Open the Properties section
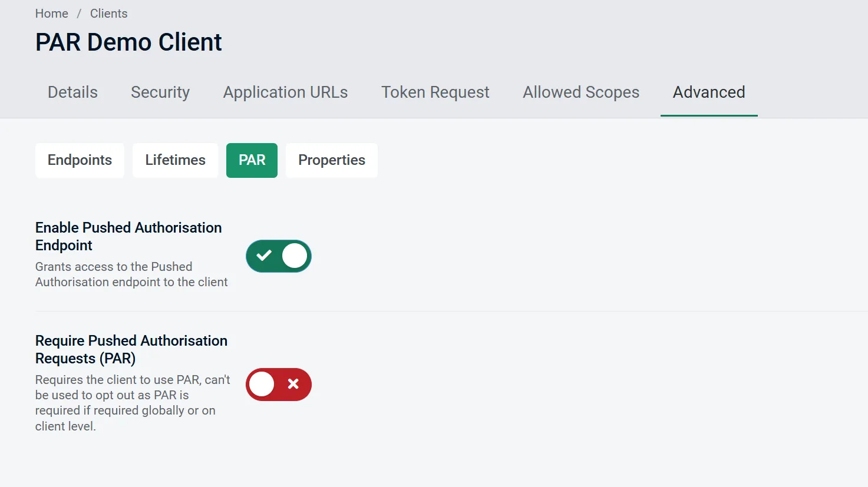The image size is (868, 487). coord(331,160)
